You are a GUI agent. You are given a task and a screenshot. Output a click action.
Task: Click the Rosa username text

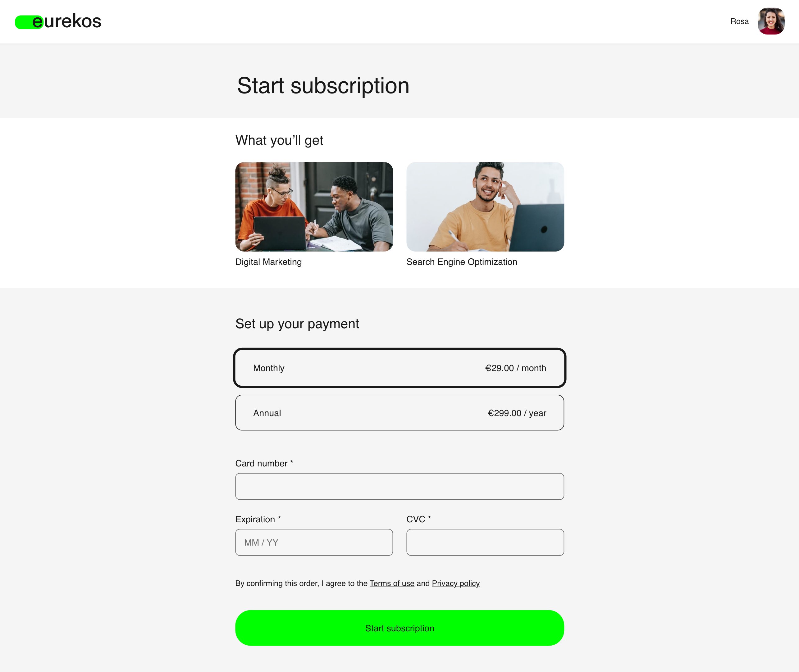click(739, 21)
